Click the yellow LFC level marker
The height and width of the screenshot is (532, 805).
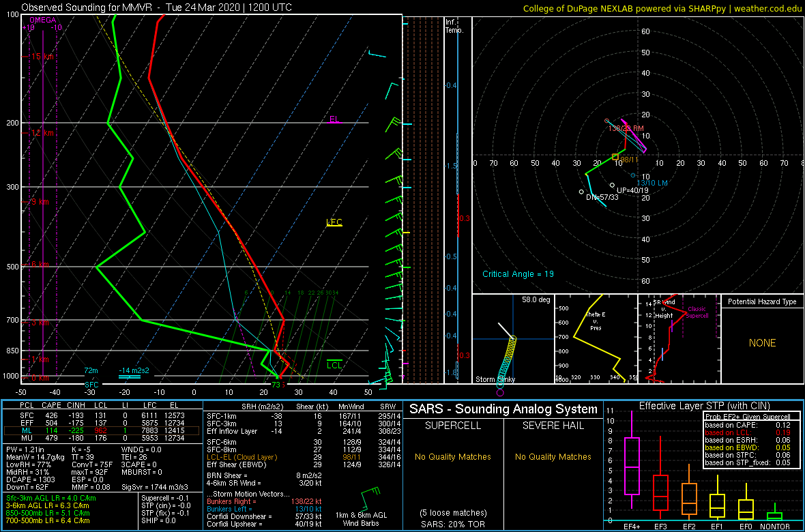coord(334,222)
